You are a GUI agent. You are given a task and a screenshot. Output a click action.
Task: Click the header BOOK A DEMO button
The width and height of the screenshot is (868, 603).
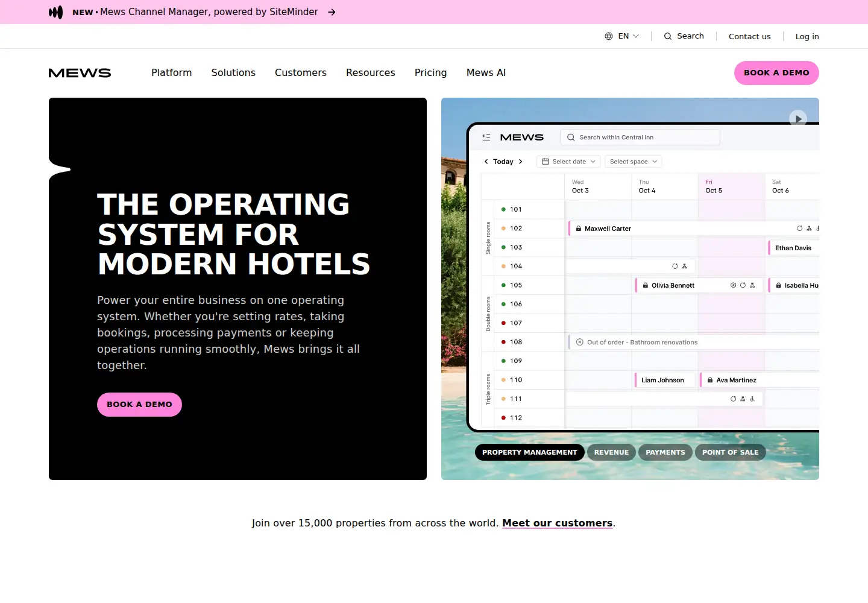[776, 73]
